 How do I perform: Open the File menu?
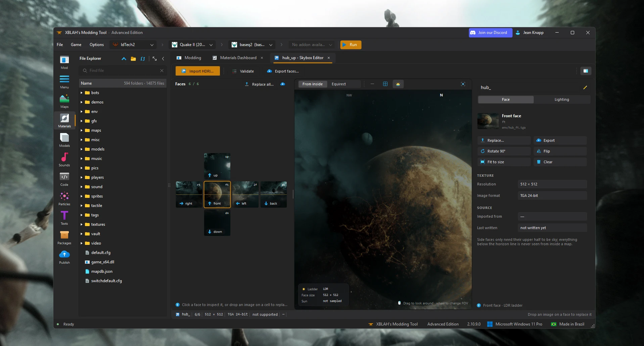(60, 45)
